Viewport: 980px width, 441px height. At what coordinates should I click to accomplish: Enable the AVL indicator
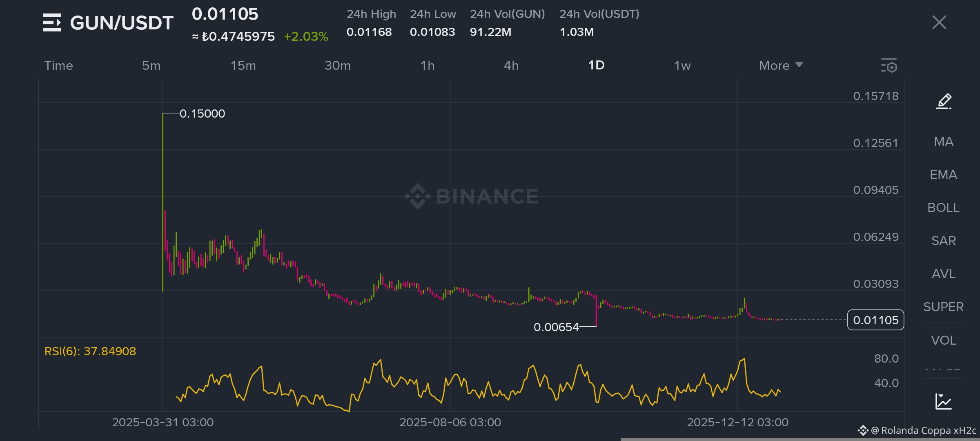[x=943, y=274]
